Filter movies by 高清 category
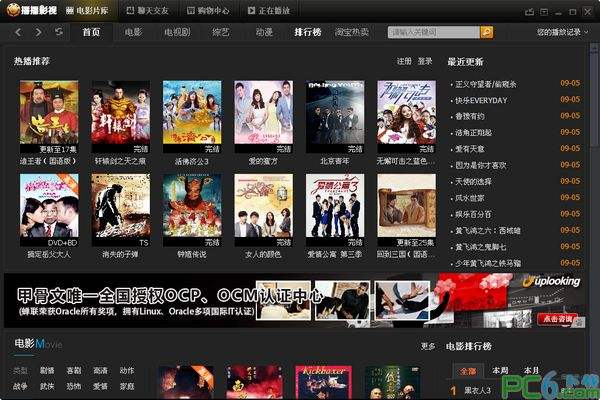 pos(100,371)
